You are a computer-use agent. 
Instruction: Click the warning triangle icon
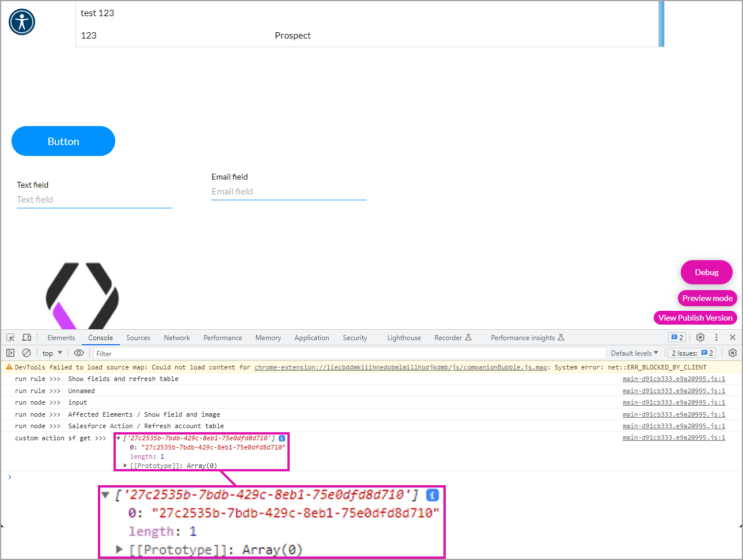pyautogui.click(x=9, y=367)
